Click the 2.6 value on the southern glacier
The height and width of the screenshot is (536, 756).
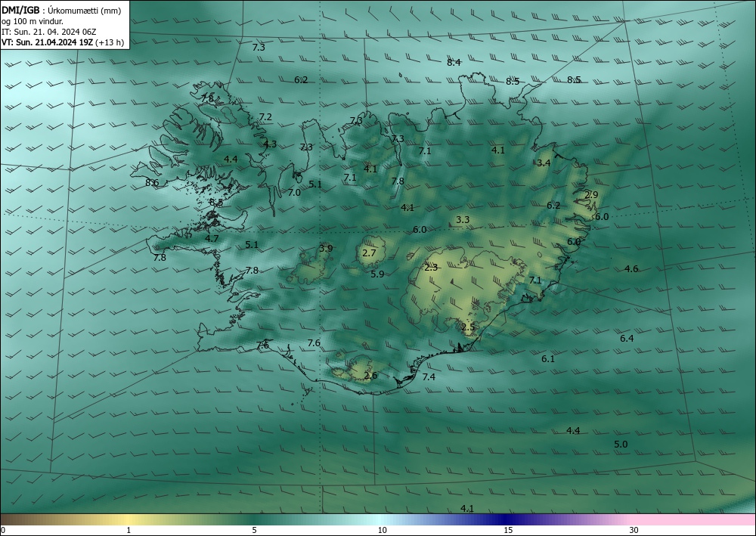click(370, 376)
